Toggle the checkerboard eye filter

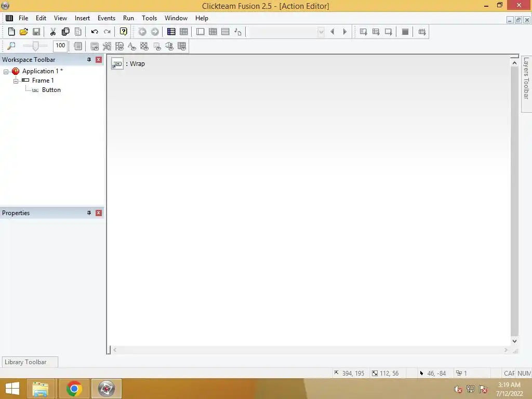tap(144, 46)
